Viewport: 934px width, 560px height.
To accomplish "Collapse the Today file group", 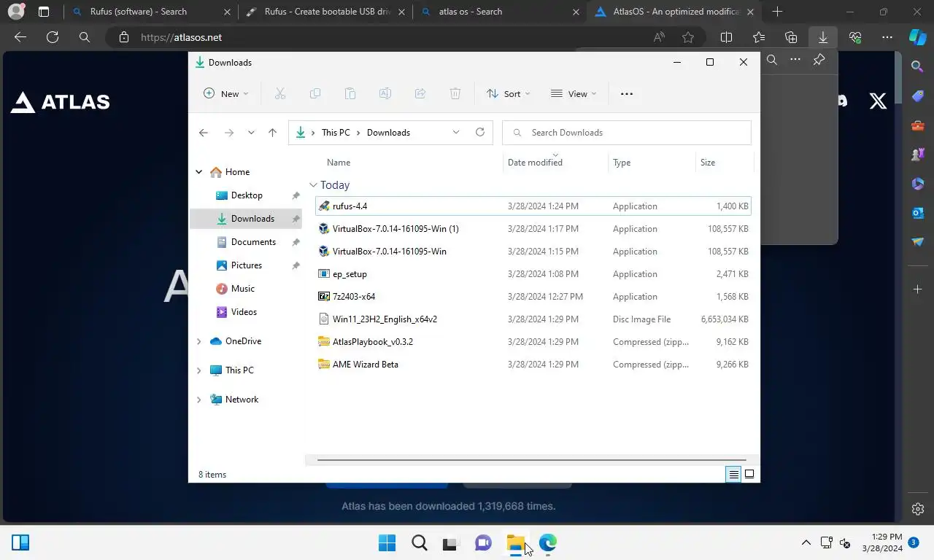I will 313,185.
